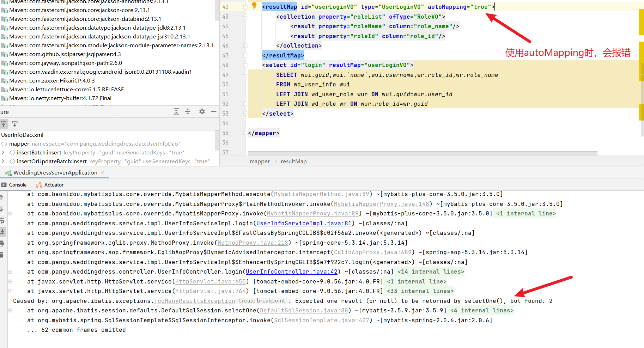644x348 pixels.
Task: Clear console output with trash icon
Action: tap(2, 255)
